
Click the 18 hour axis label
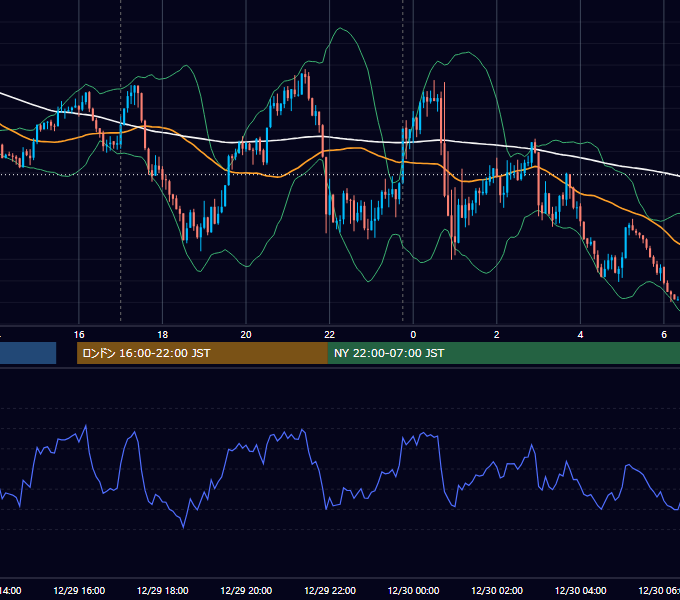tap(163, 335)
